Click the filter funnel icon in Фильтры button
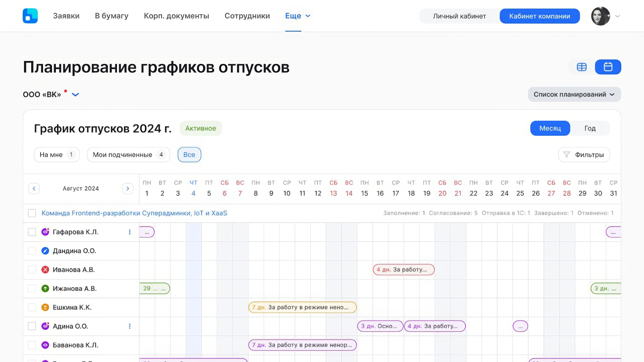 (566, 154)
